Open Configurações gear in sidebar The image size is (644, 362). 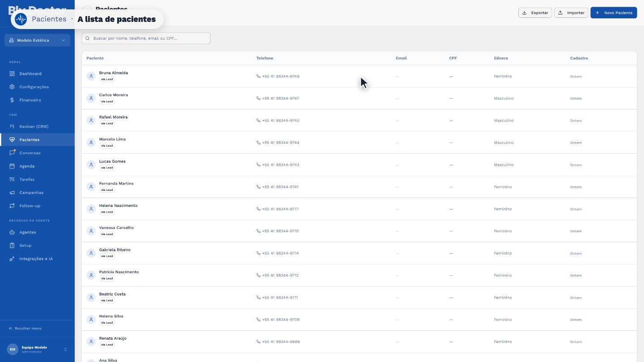click(37, 87)
